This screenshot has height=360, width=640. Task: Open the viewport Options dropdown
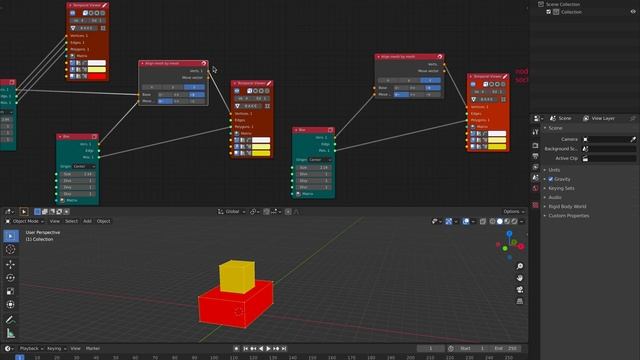[x=513, y=211]
